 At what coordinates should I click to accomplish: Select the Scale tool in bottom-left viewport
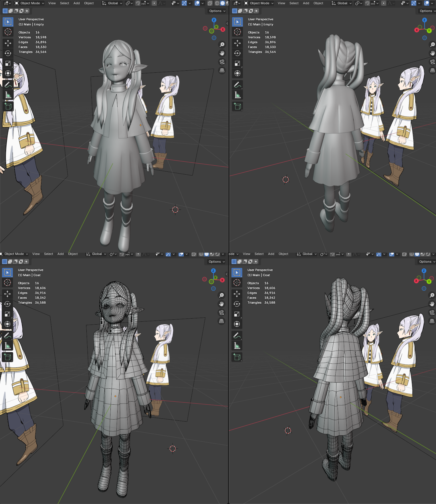(7, 314)
